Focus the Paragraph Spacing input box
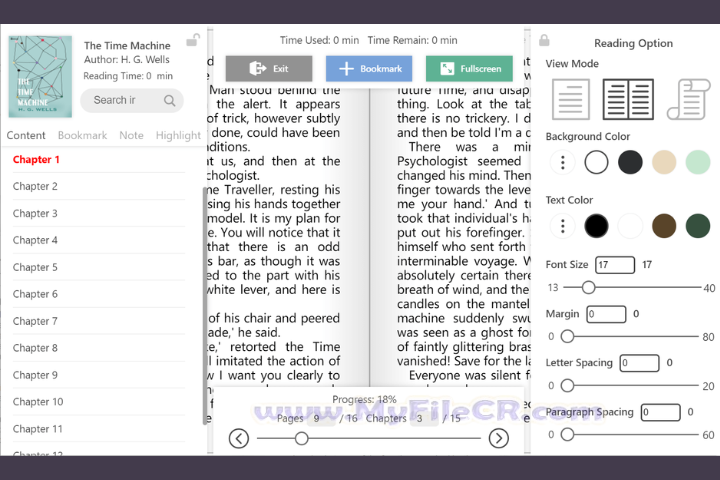 [x=660, y=412]
